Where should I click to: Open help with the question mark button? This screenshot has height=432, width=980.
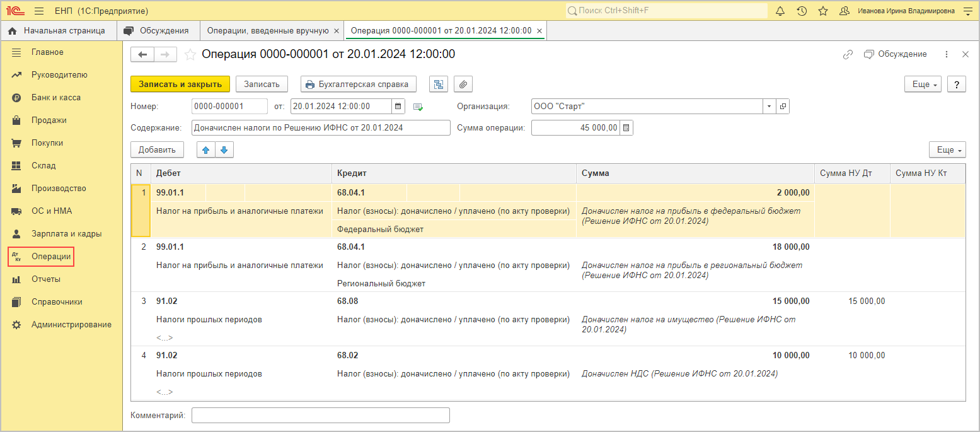click(956, 84)
